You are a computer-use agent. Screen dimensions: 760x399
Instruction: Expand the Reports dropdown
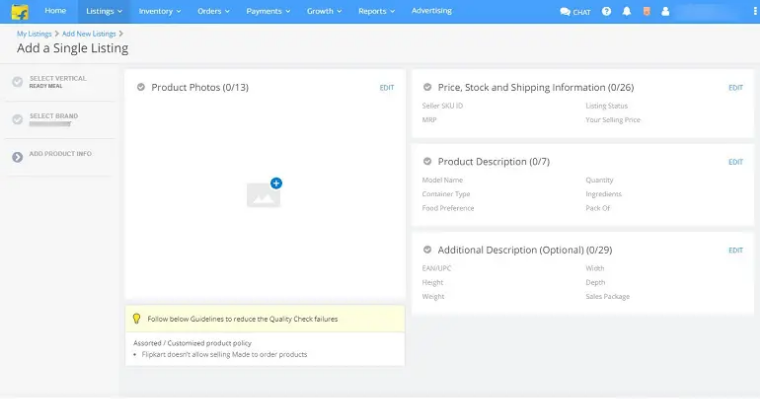pyautogui.click(x=376, y=11)
